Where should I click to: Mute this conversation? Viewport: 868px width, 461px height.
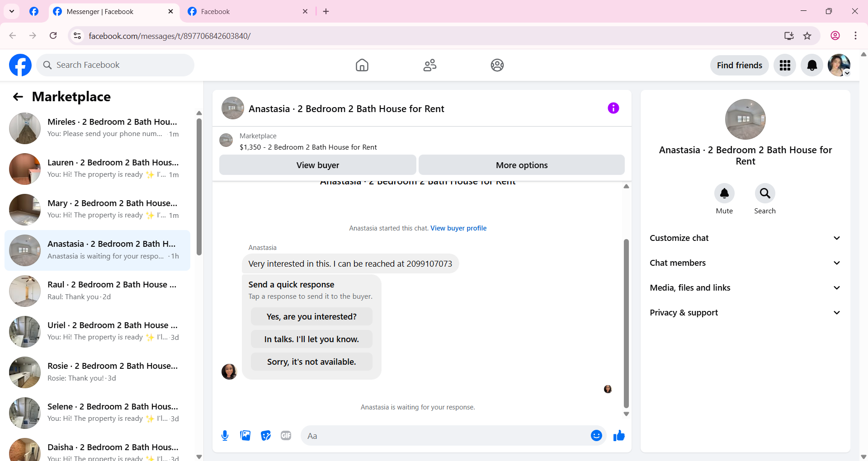tap(724, 193)
